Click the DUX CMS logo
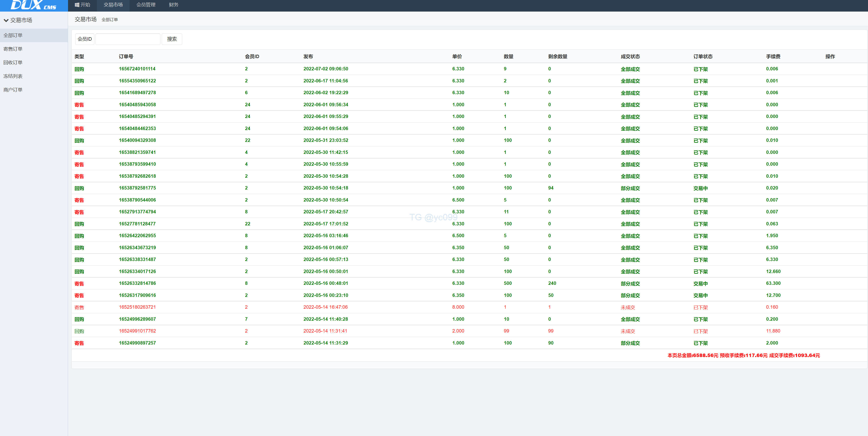Viewport: 868px width, 436px height. click(33, 5)
